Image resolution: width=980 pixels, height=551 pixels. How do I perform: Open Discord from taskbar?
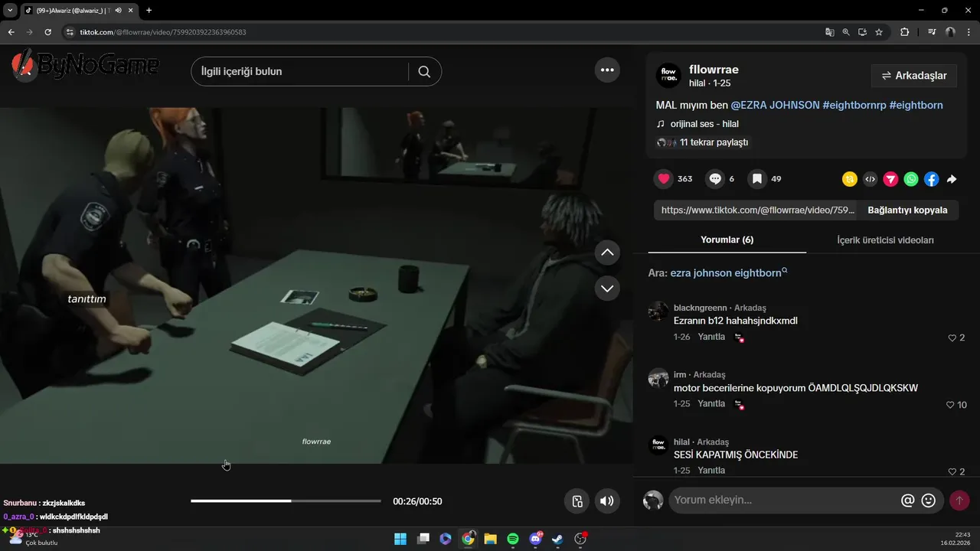[536, 539]
